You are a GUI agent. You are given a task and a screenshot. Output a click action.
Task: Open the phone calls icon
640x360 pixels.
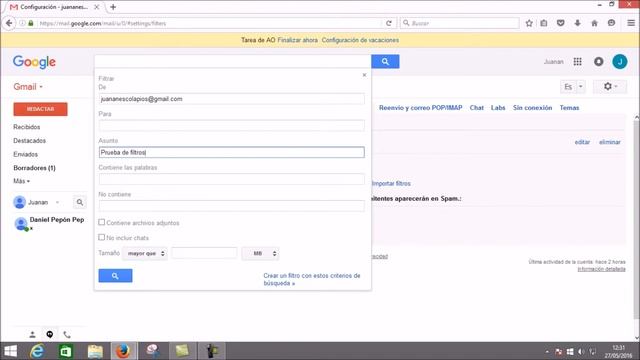tap(67, 335)
